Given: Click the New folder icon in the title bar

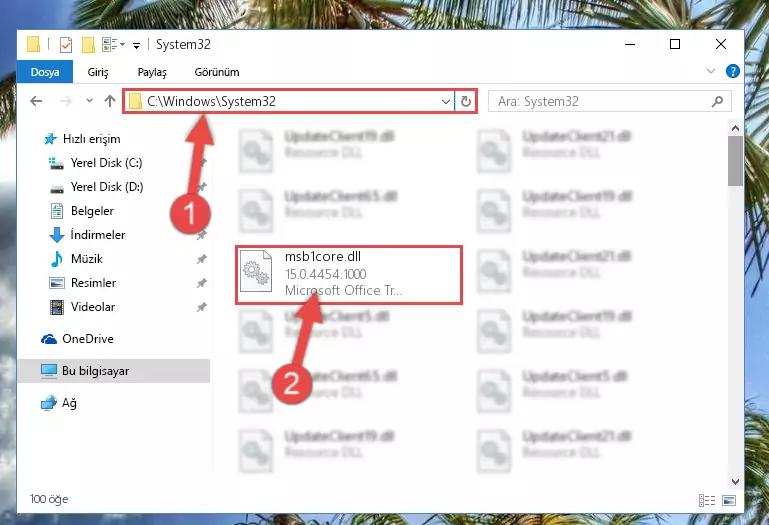Looking at the screenshot, I should (x=88, y=45).
